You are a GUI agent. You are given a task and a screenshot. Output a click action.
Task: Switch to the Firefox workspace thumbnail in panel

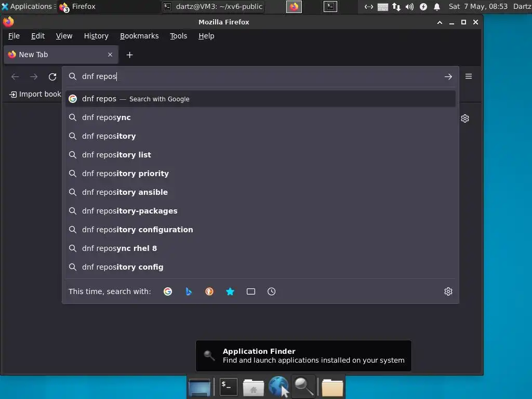(294, 6)
